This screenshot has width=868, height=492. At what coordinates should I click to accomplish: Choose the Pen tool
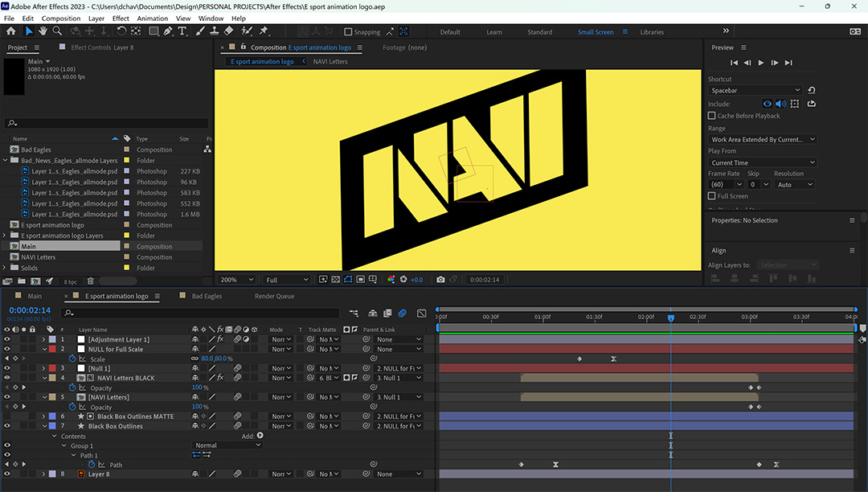tap(168, 31)
